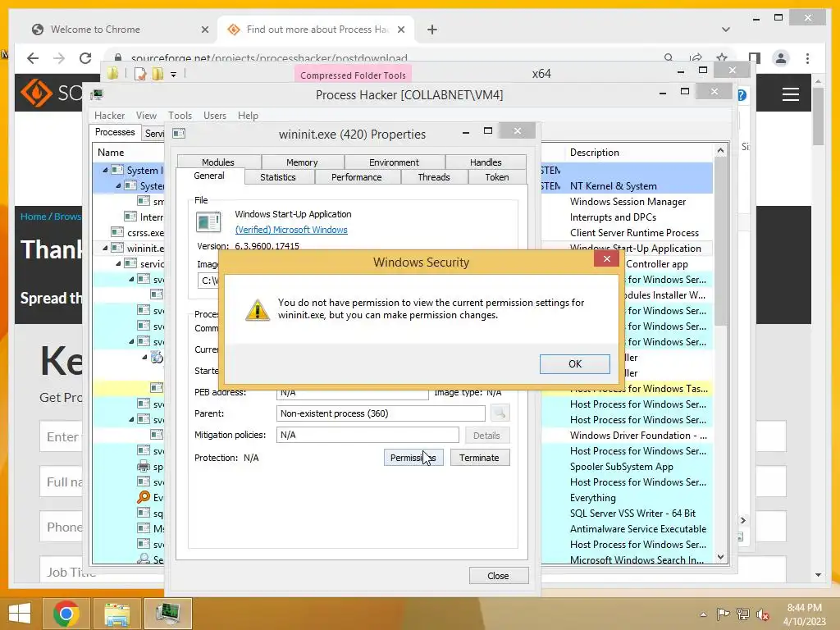Click the process list scroll-down arrow
The width and height of the screenshot is (840, 630).
pos(720,557)
